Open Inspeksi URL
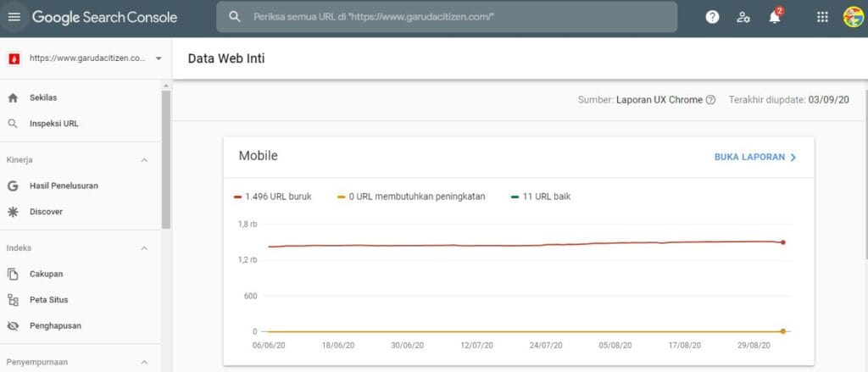This screenshot has height=372, width=868. (54, 124)
